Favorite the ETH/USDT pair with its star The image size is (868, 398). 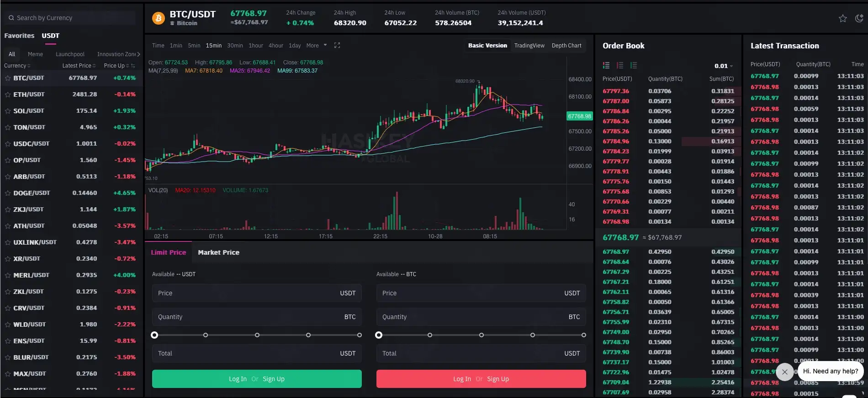(8, 94)
